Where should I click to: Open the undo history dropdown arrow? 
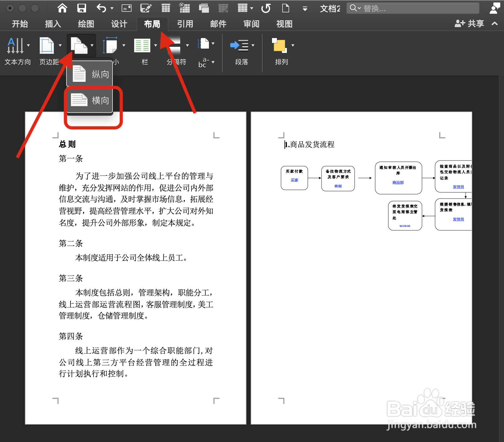pyautogui.click(x=112, y=8)
